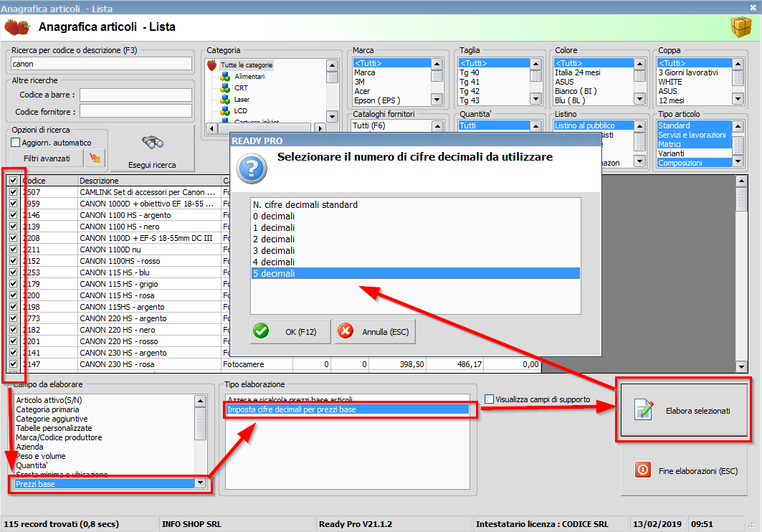Open the Prezzi base dropdown arrow

point(200,483)
